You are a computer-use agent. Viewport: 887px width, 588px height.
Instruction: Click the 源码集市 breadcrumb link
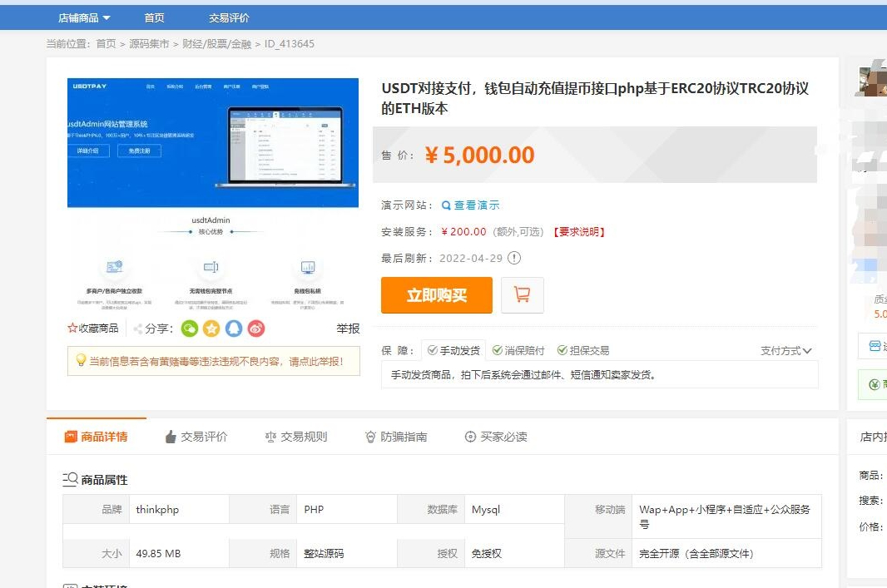pyautogui.click(x=149, y=43)
